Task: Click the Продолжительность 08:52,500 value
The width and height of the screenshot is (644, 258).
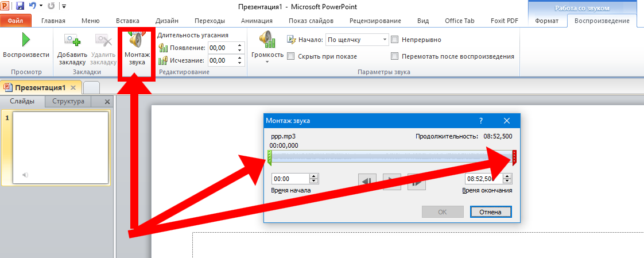Action: pyautogui.click(x=497, y=136)
